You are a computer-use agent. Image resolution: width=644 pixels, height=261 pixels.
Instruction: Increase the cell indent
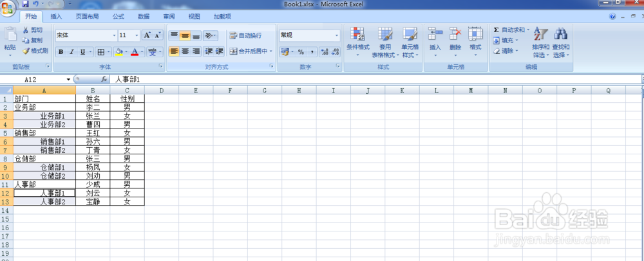click(220, 51)
